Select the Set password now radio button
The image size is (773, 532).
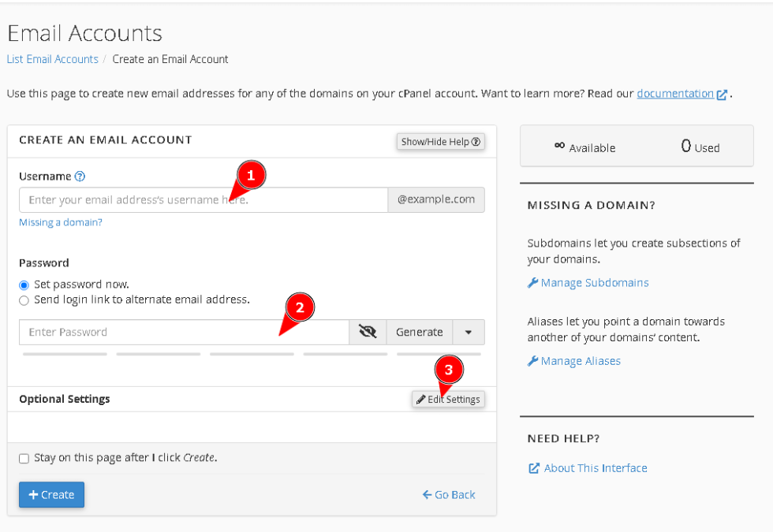[x=23, y=285]
